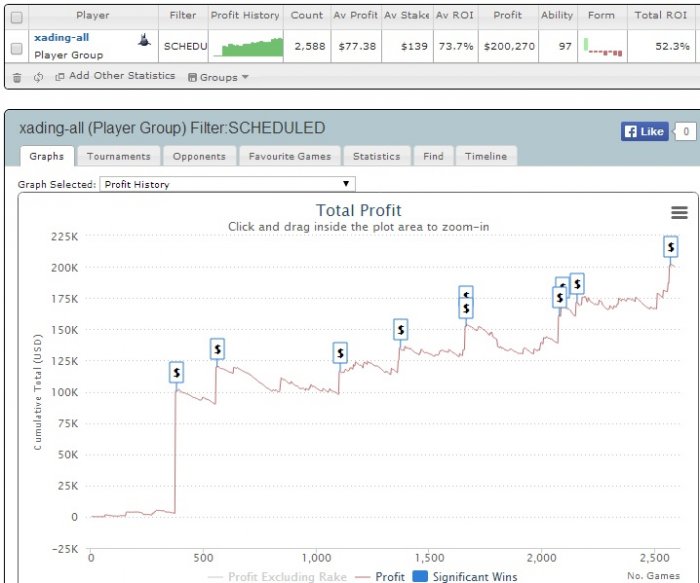Click the Total Profit chart title
Image resolution: width=700 pixels, height=583 pixels.
click(358, 210)
